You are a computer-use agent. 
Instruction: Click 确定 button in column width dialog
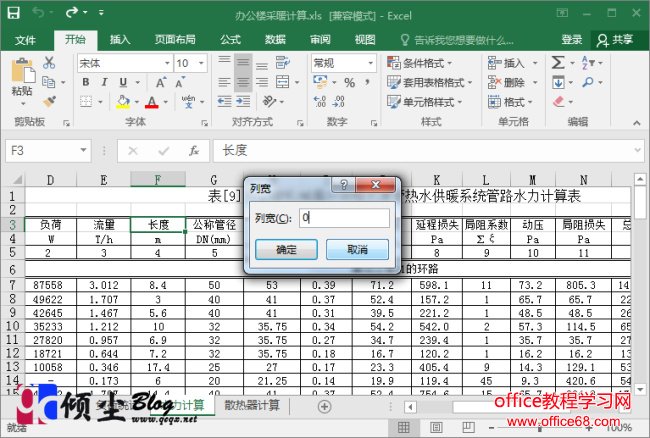286,249
